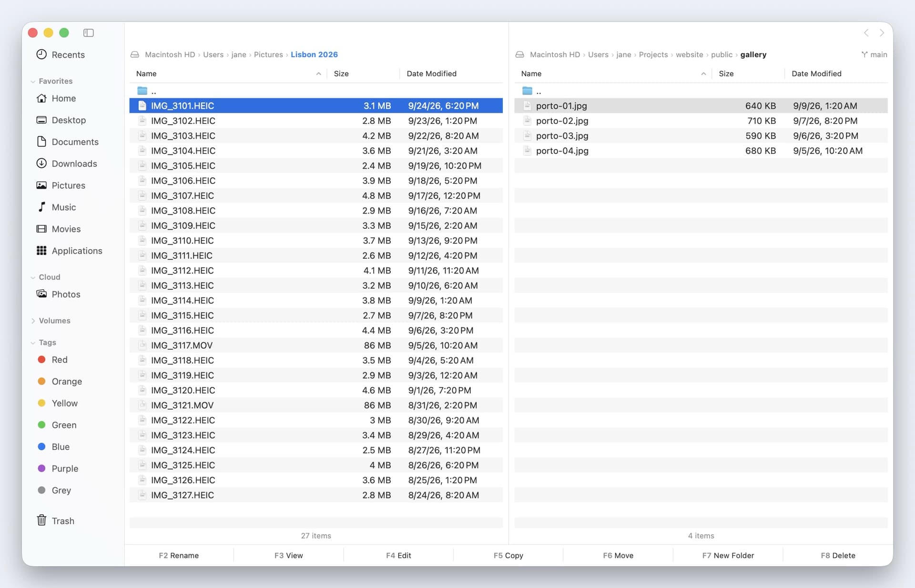Click the right pane disk drive icon
The height and width of the screenshot is (588, 915).
pos(520,54)
